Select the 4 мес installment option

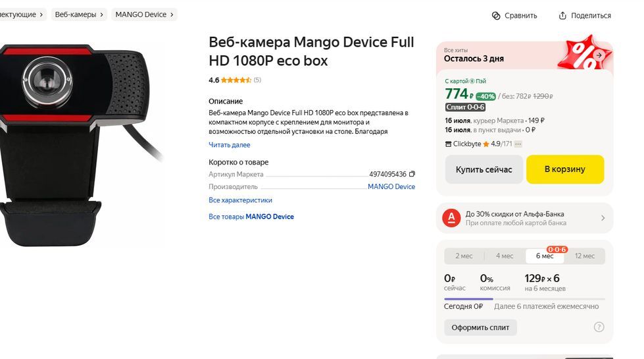pyautogui.click(x=505, y=256)
